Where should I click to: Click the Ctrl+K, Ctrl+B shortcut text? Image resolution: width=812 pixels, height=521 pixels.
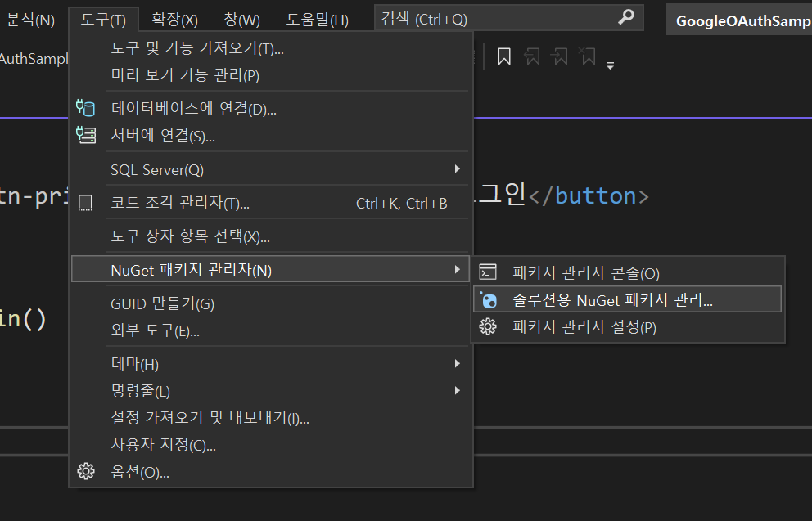coord(401,204)
